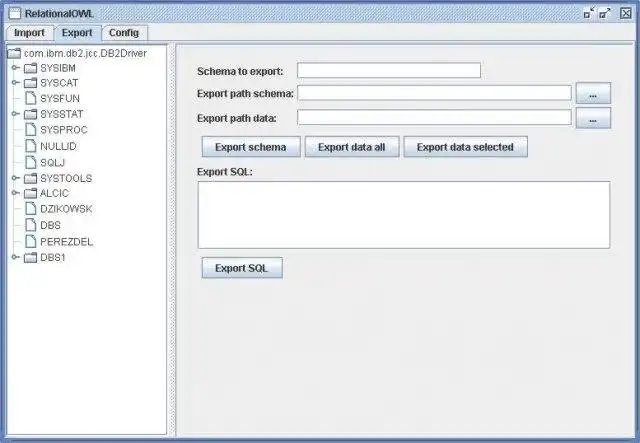
Task: Expand the SYSIBM tree node
Action: pyautogui.click(x=15, y=68)
